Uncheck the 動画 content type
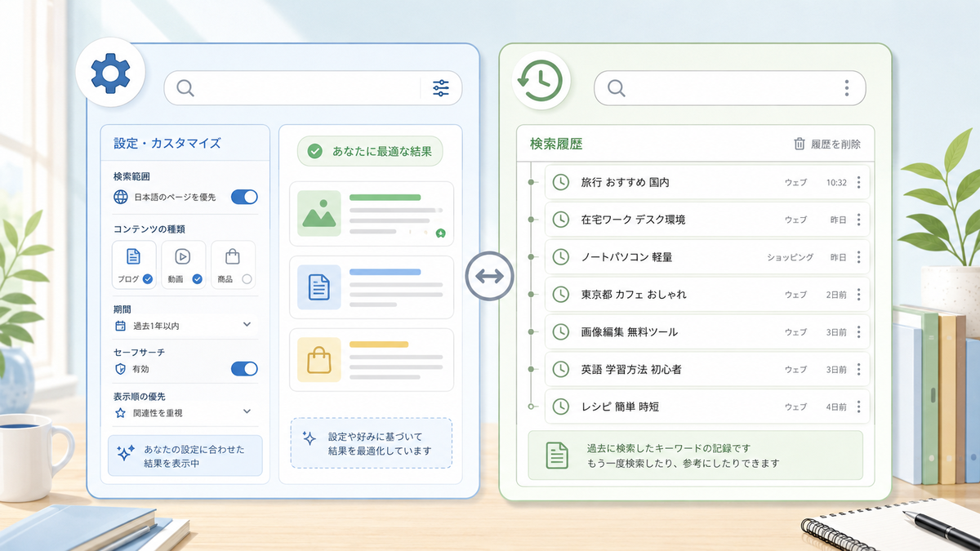The height and width of the screenshot is (551, 980). 197,278
